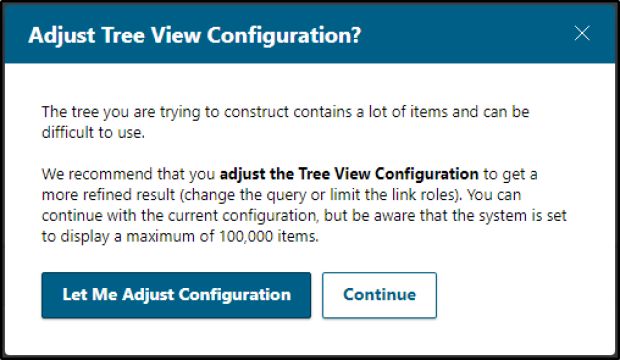620x360 pixels.
Task: Click the Let Me Adjust Configuration button
Action: [x=176, y=295]
